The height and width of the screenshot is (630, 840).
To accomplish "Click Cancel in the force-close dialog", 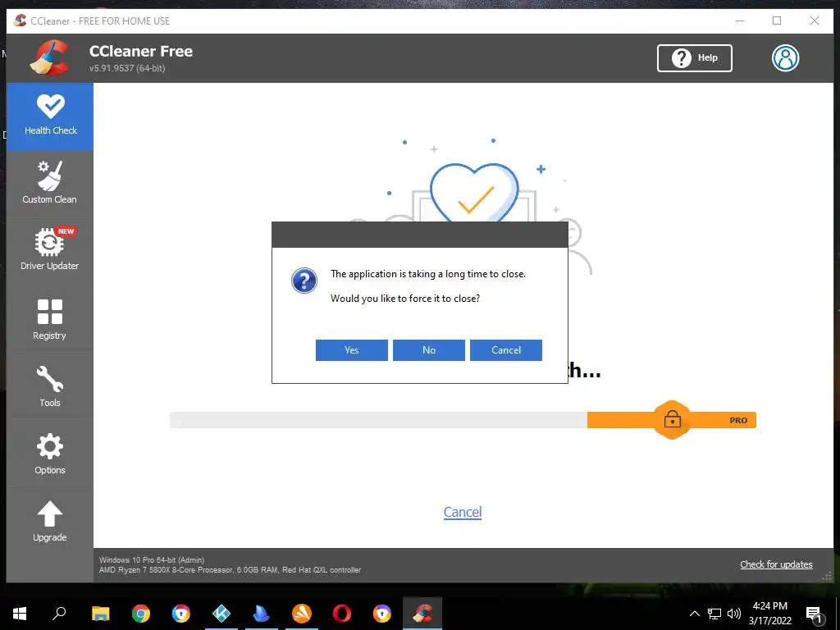I will (x=505, y=349).
